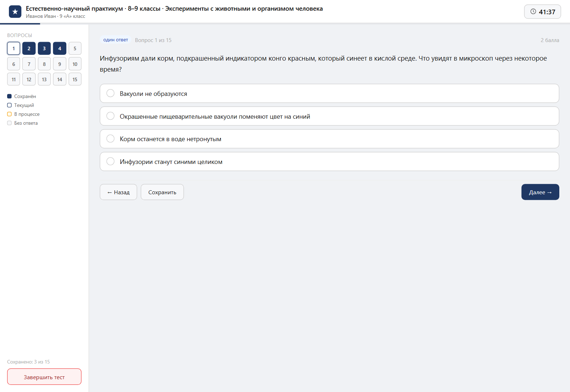This screenshot has height=392, width=570.
Task: Go to question 8
Action: [x=44, y=64]
